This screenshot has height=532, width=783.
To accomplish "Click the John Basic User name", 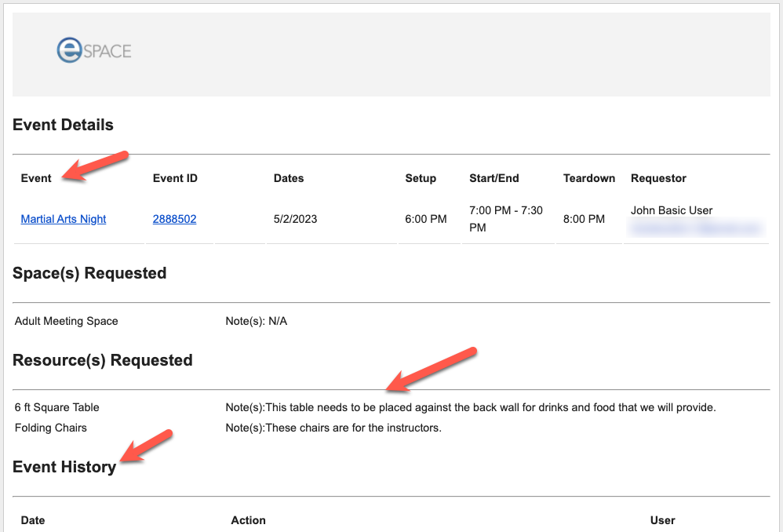I will point(672,210).
